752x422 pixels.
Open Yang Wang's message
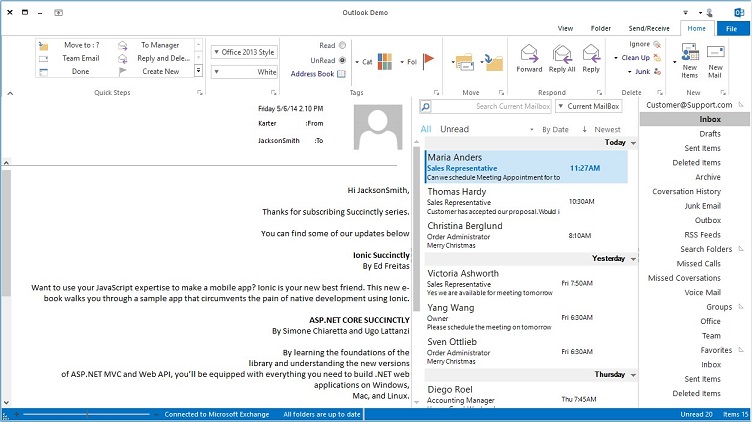tap(526, 317)
